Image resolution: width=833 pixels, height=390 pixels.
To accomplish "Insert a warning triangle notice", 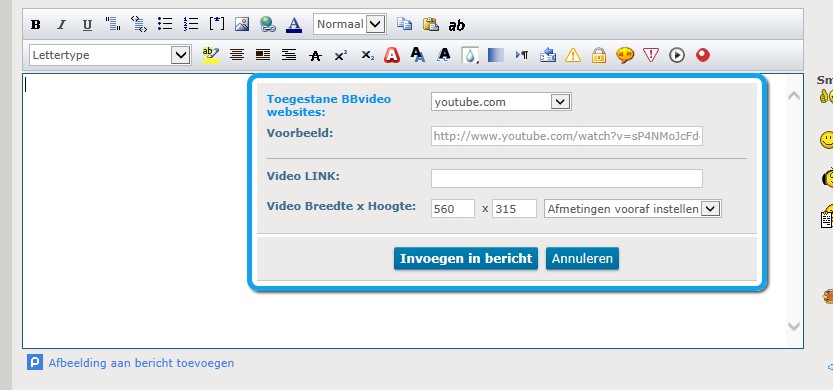I will (573, 55).
